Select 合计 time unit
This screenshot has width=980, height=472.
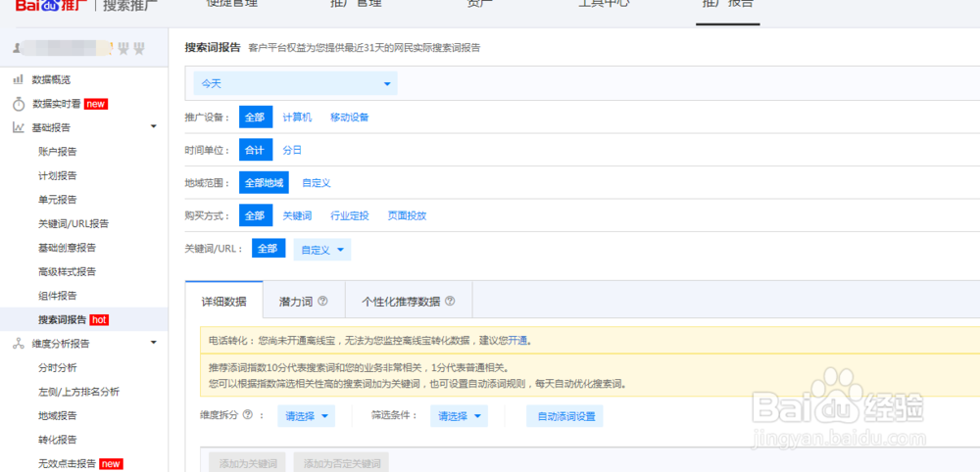[255, 150]
